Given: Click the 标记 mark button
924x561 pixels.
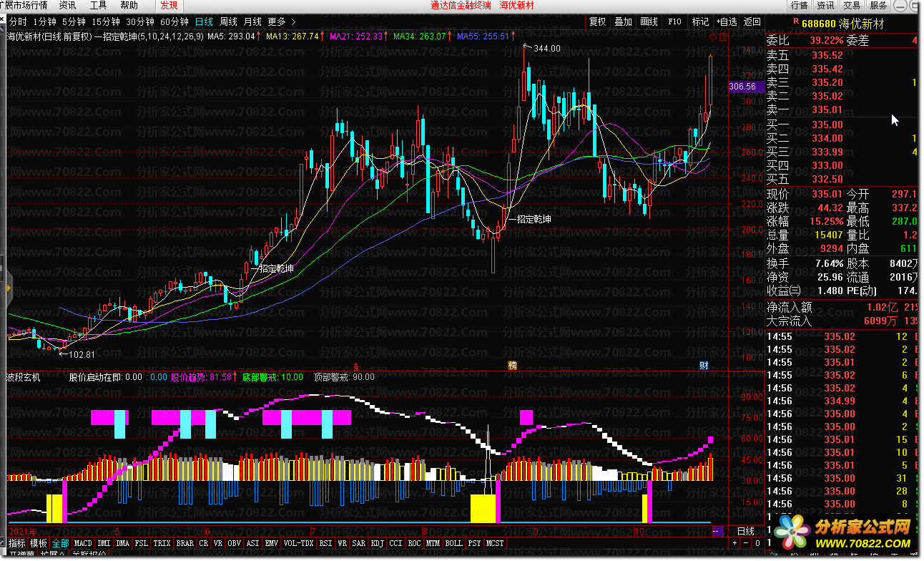Looking at the screenshot, I should click(x=700, y=21).
